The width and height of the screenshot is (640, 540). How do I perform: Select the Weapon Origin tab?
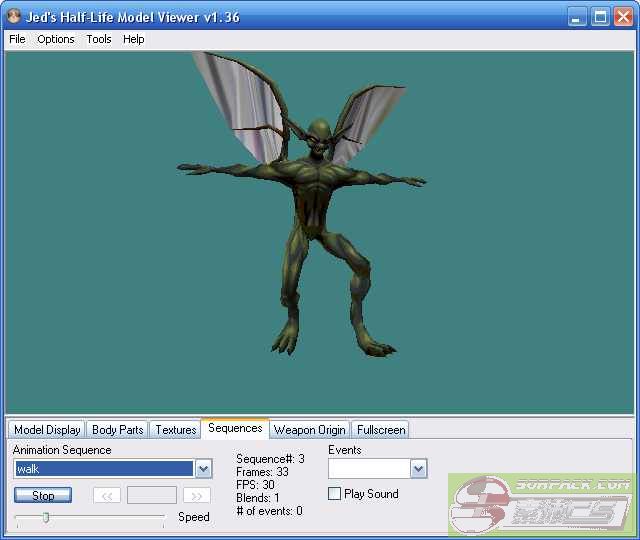[309, 430]
